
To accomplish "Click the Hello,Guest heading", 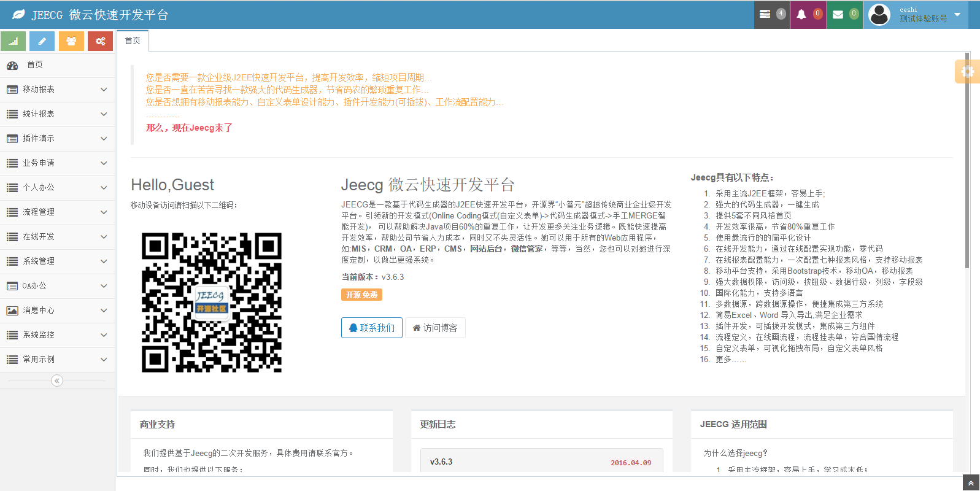I will coord(172,185).
